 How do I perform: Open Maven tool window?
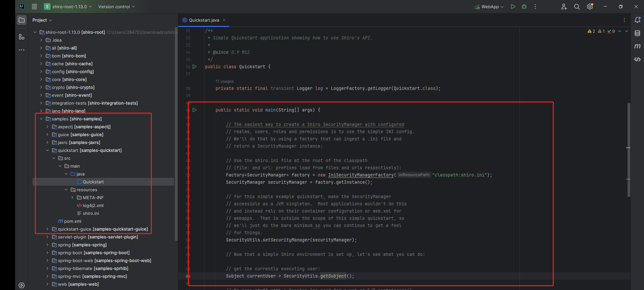(x=637, y=46)
